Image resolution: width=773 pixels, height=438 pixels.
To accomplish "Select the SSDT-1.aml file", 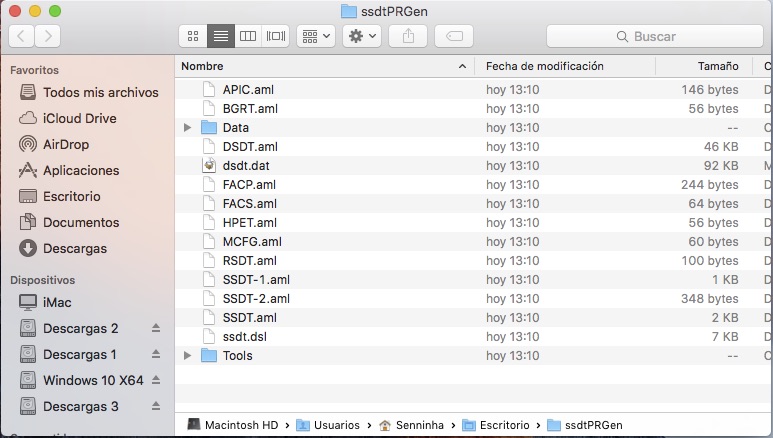I will click(473, 280).
